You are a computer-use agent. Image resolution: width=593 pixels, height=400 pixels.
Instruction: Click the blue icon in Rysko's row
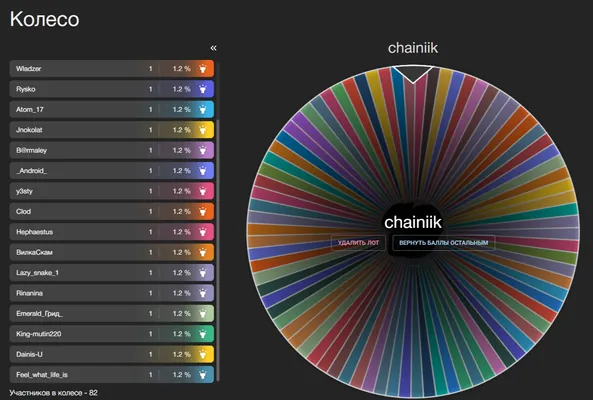(203, 89)
